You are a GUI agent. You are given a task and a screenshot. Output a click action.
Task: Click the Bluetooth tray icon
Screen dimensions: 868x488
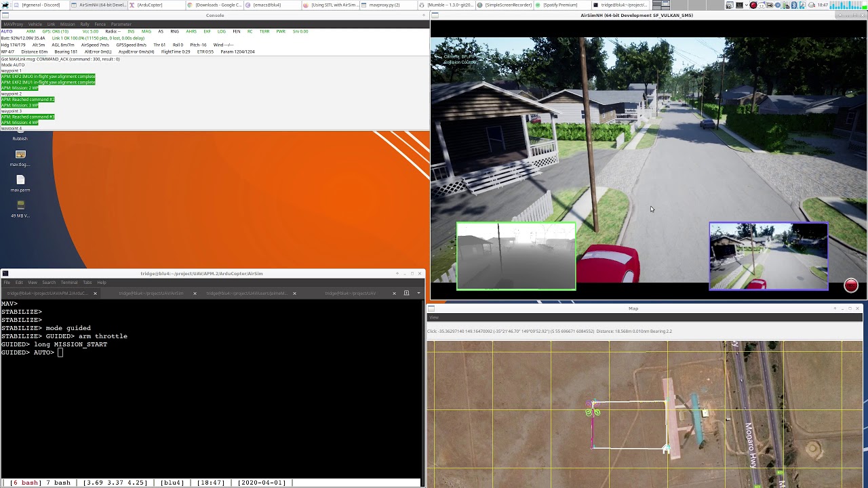coord(794,5)
